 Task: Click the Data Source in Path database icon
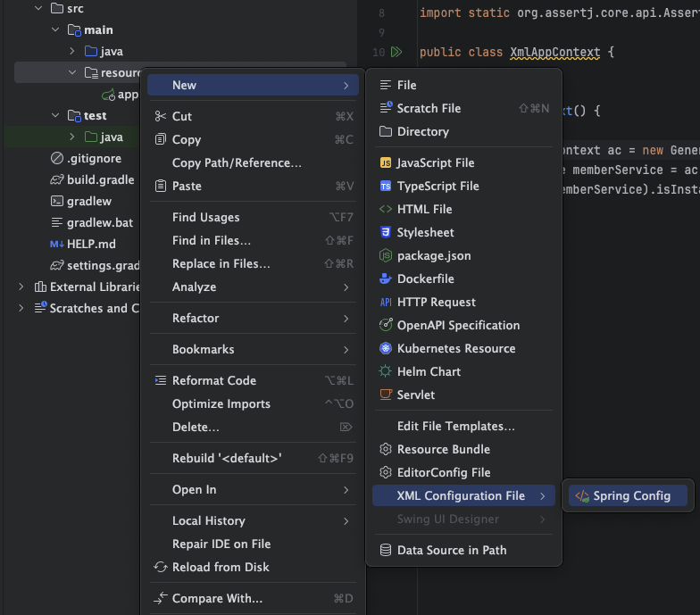[x=386, y=550]
